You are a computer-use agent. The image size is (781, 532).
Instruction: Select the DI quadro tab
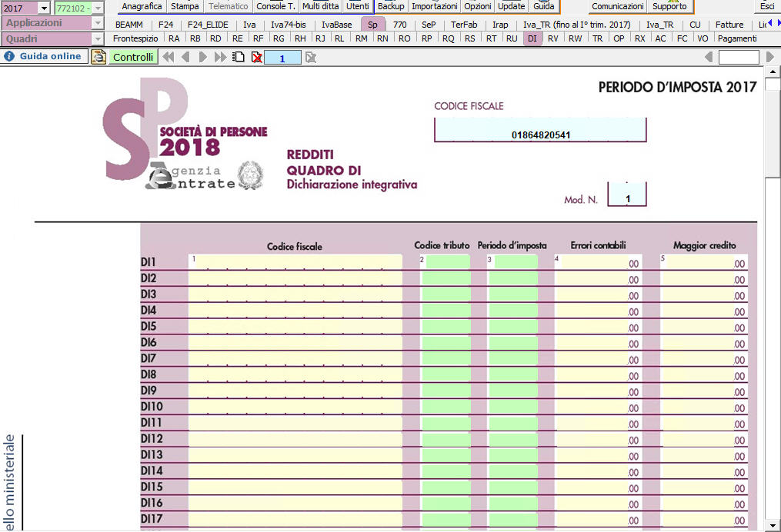[x=532, y=38]
